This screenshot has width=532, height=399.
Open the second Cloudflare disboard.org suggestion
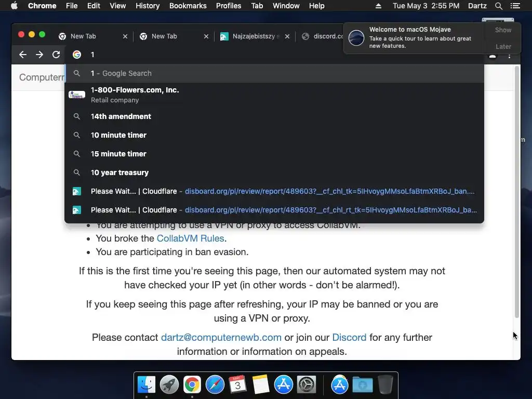274,210
